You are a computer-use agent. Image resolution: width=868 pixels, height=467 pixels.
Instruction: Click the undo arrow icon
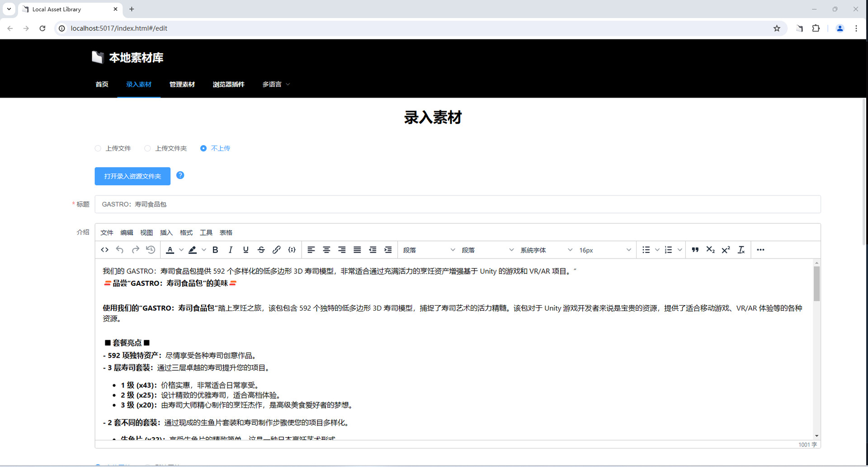pyautogui.click(x=120, y=250)
